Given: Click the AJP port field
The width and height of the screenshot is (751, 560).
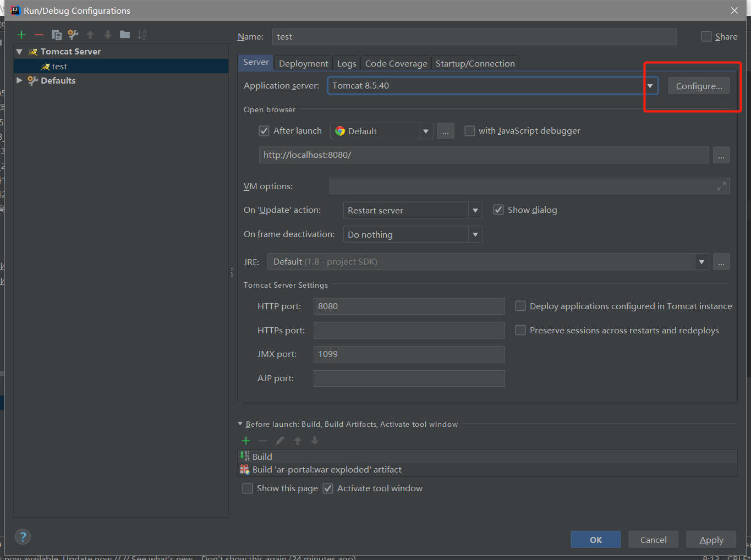Looking at the screenshot, I should 409,378.
